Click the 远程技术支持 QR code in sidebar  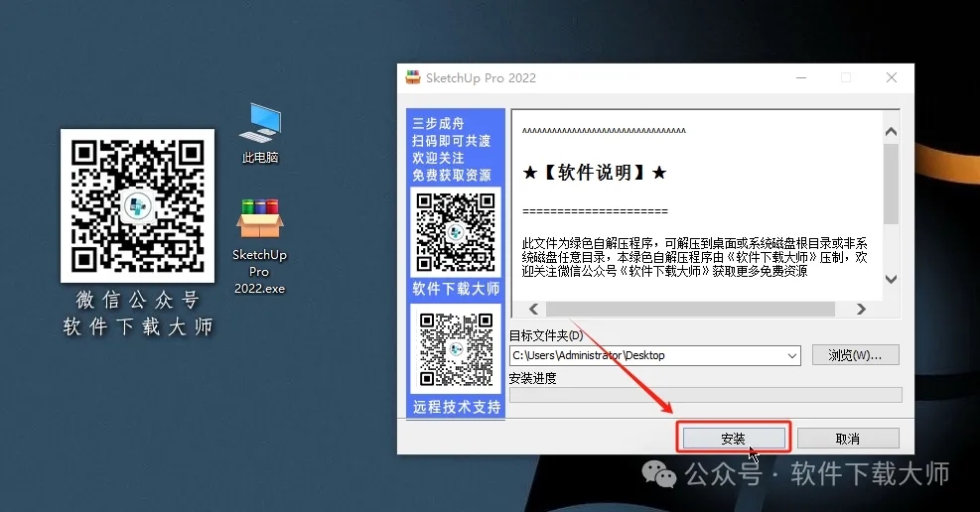pyautogui.click(x=456, y=349)
